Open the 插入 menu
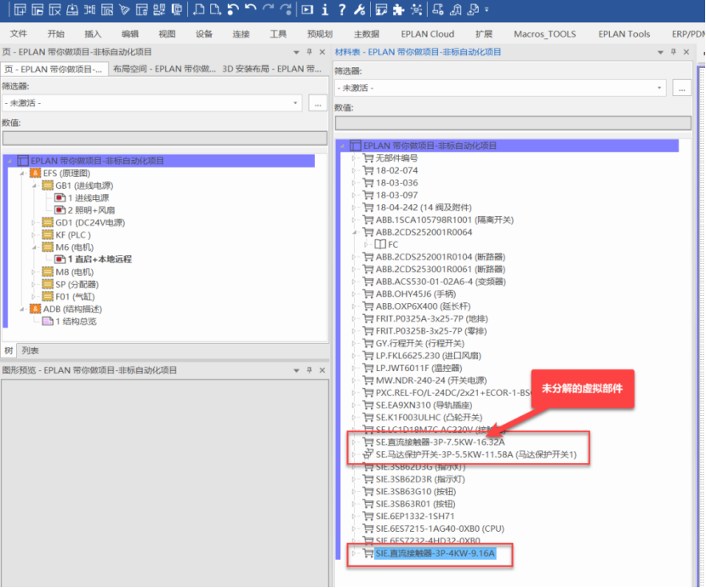Image resolution: width=706 pixels, height=588 pixels. 93,34
